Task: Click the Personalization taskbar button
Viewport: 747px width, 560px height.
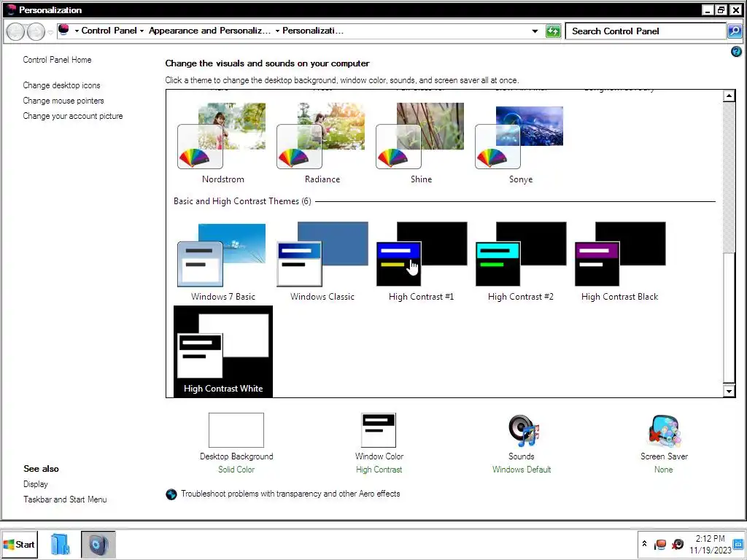Action: (x=98, y=545)
